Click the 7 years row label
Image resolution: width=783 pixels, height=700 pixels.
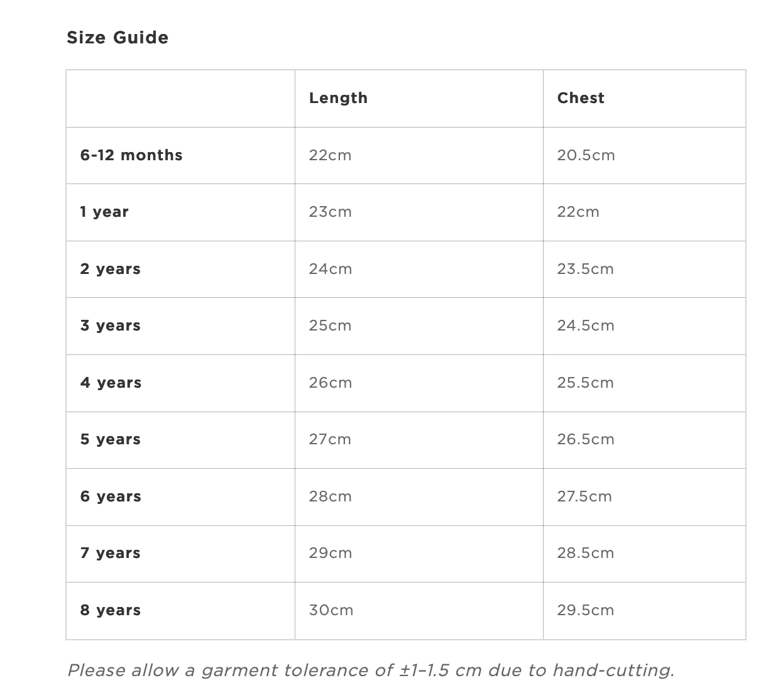click(x=111, y=553)
